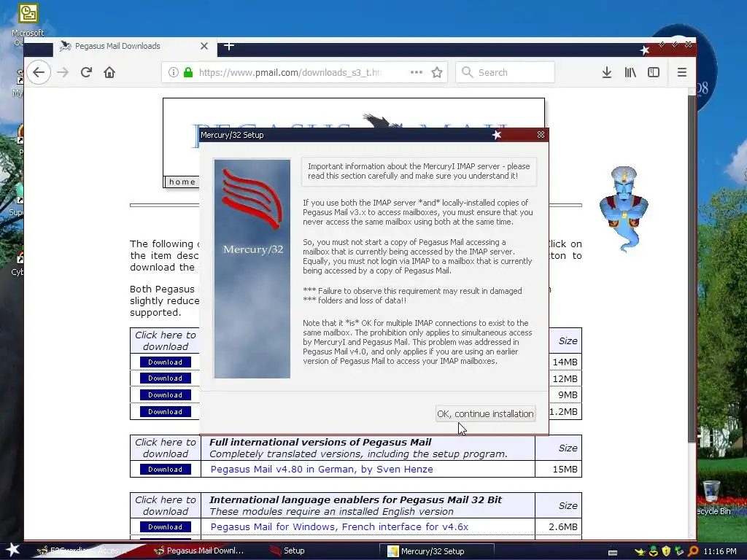Bookmark this page with the star icon
The height and width of the screenshot is (560, 747).
pyautogui.click(x=437, y=72)
